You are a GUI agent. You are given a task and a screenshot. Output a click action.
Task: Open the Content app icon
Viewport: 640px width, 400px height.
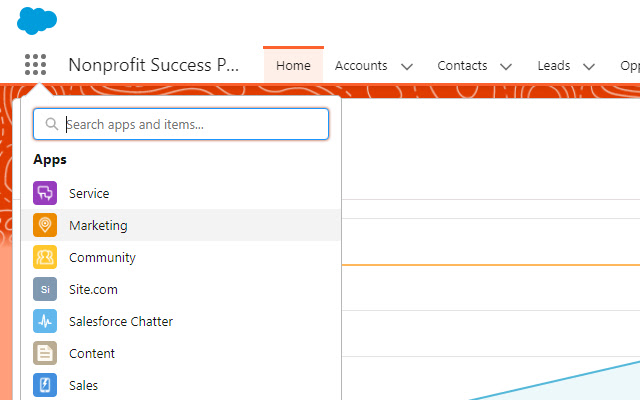[45, 353]
